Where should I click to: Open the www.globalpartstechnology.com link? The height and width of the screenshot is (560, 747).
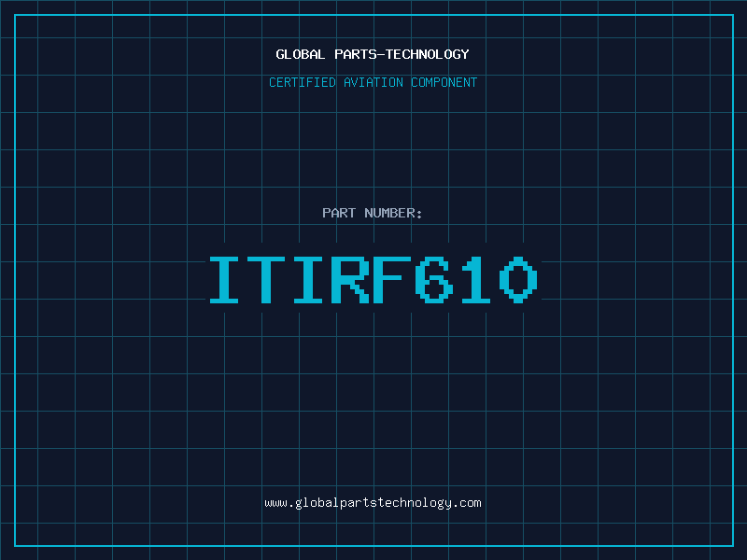click(x=373, y=503)
